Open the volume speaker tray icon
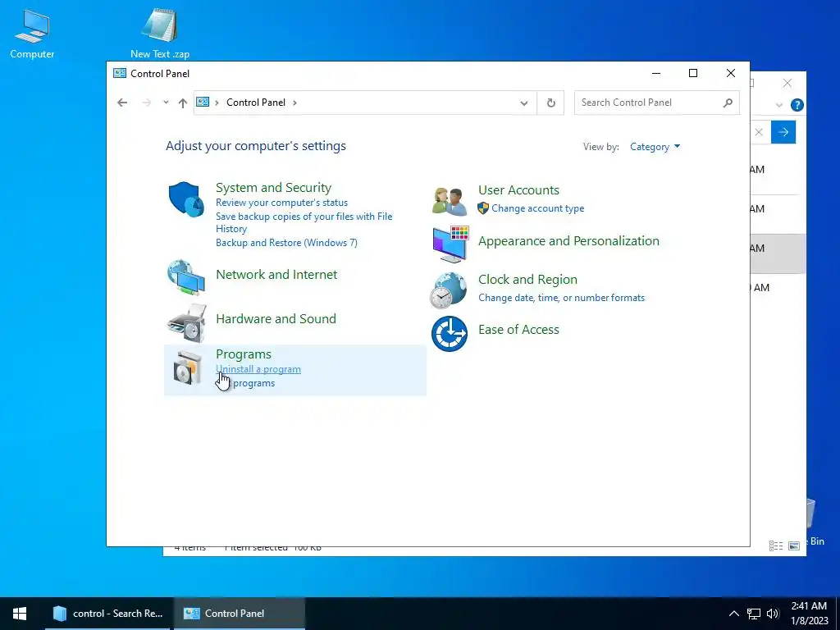840x630 pixels. [x=773, y=614]
